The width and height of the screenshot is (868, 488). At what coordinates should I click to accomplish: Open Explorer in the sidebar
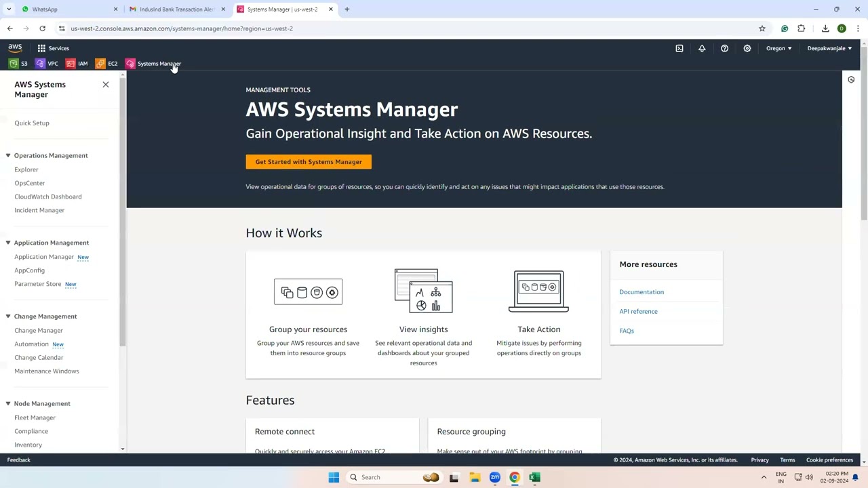click(x=26, y=169)
